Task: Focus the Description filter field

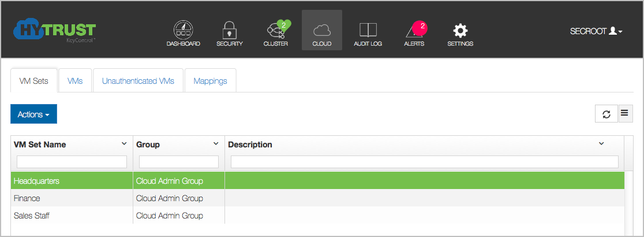Action: click(x=425, y=162)
